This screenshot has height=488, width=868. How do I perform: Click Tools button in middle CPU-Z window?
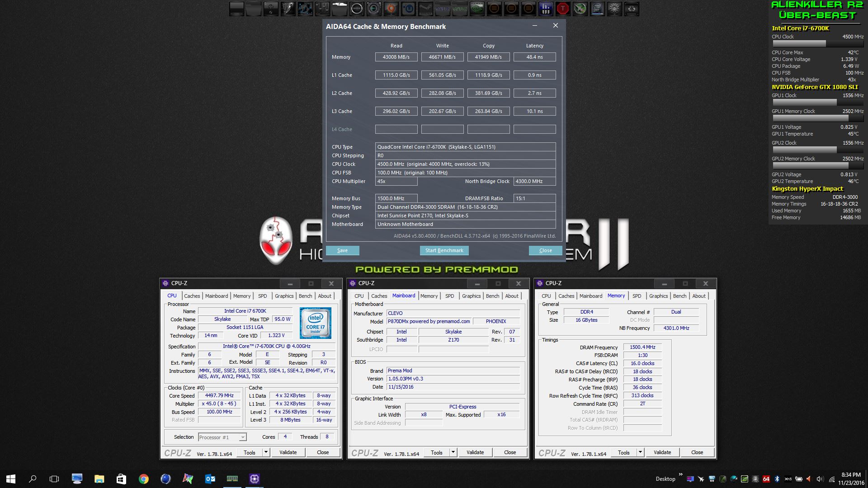pos(437,452)
